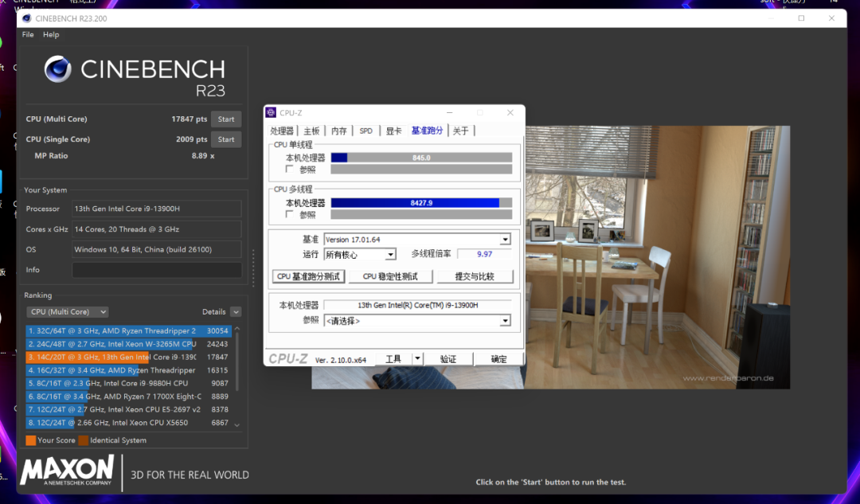
Task: Click the orange Your Score legend swatch
Action: tap(31, 440)
